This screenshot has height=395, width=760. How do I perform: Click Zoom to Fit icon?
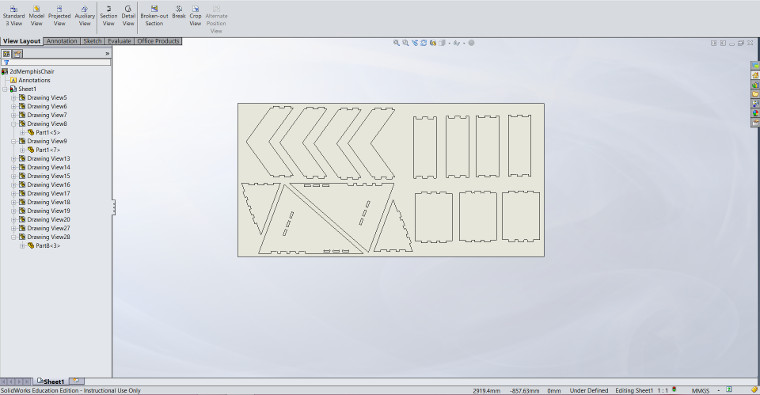396,43
